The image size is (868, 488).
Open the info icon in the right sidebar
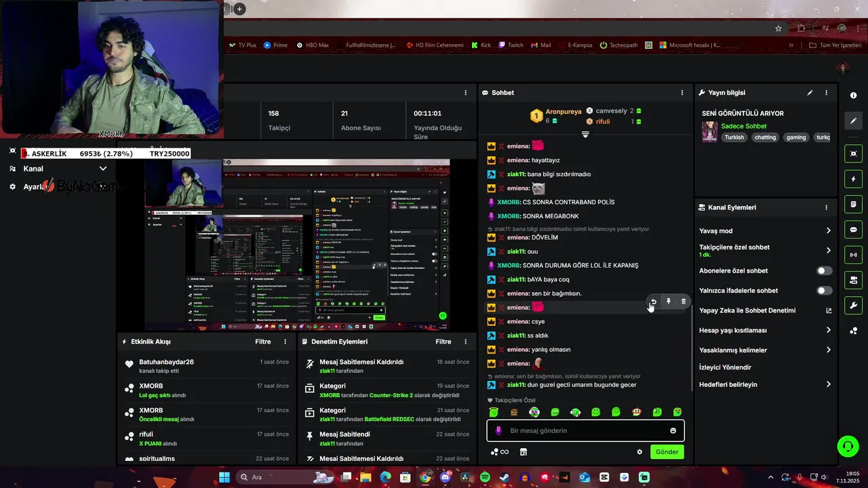[x=853, y=96]
